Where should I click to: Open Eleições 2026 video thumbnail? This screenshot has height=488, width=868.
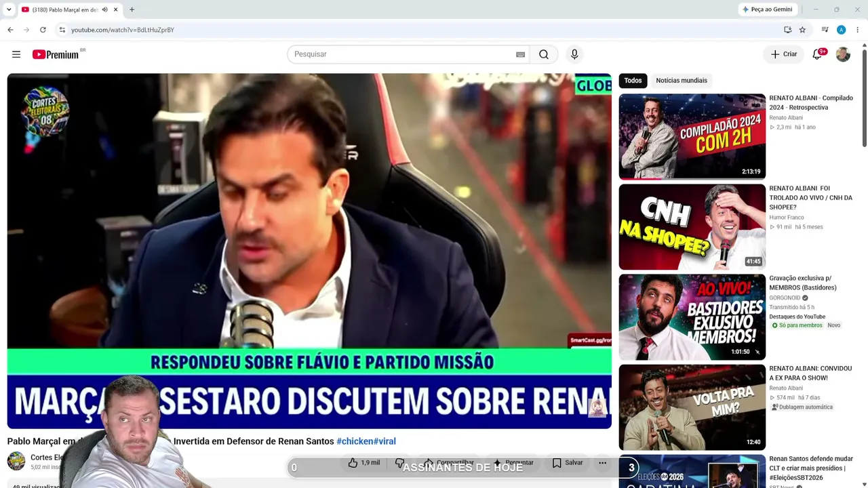coord(692,472)
